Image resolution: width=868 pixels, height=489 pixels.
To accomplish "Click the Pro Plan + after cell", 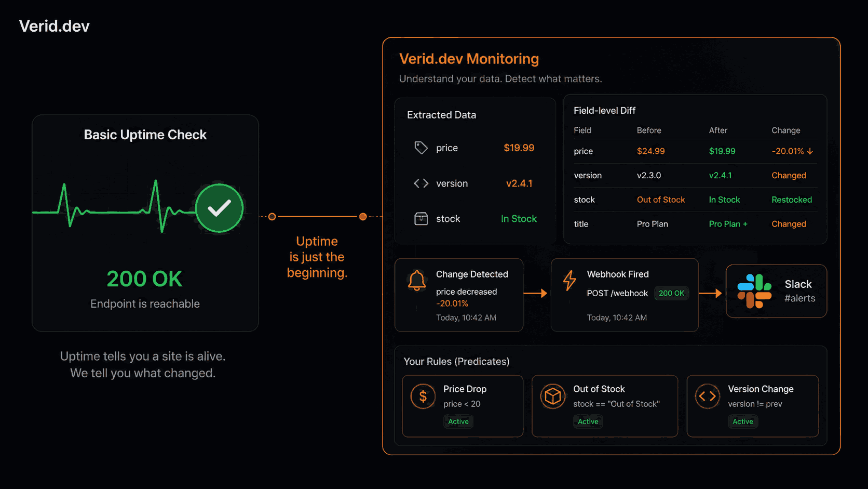I will tap(728, 224).
